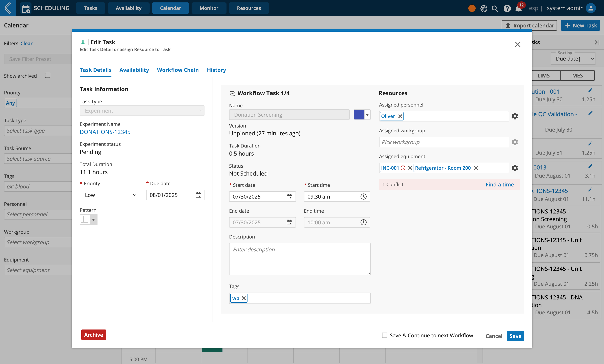Viewport: 604px width, 364px height.
Task: Remove Oliver from assigned personnel
Action: (400, 116)
